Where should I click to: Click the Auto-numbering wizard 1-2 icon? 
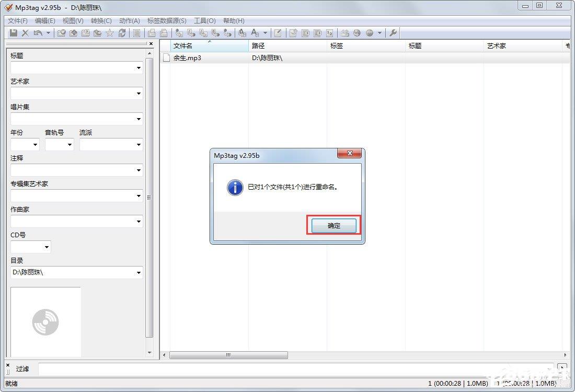330,33
